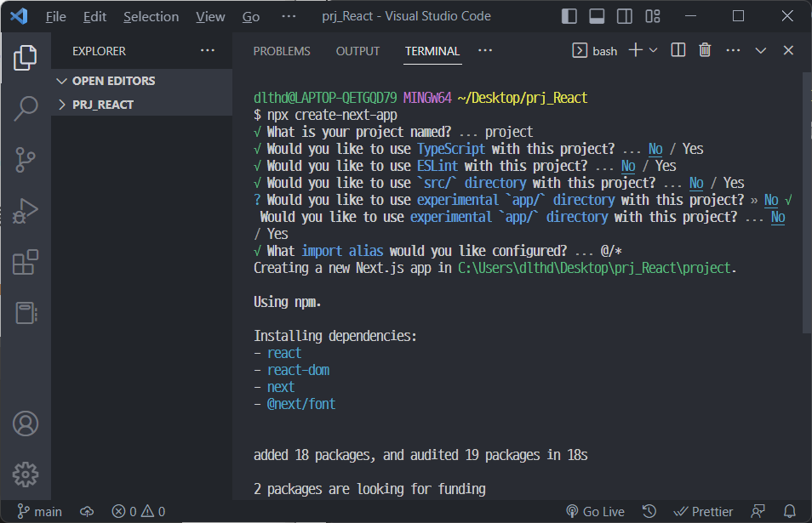Open the Manage gear icon
The image size is (812, 523).
(26, 475)
